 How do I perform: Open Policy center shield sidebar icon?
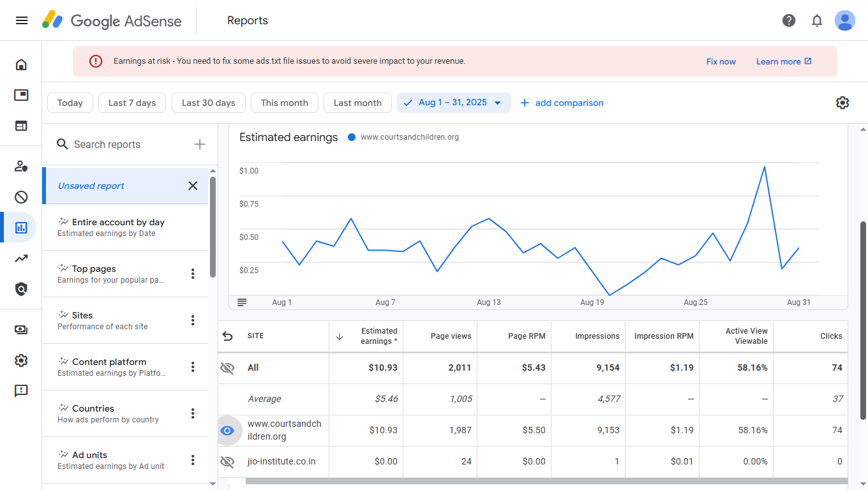click(x=21, y=289)
